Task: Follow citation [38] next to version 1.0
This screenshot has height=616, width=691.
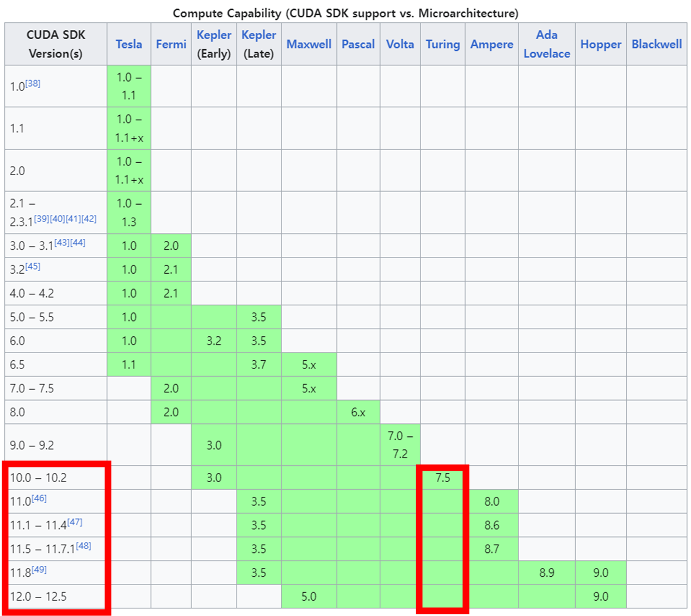Action: 33,83
